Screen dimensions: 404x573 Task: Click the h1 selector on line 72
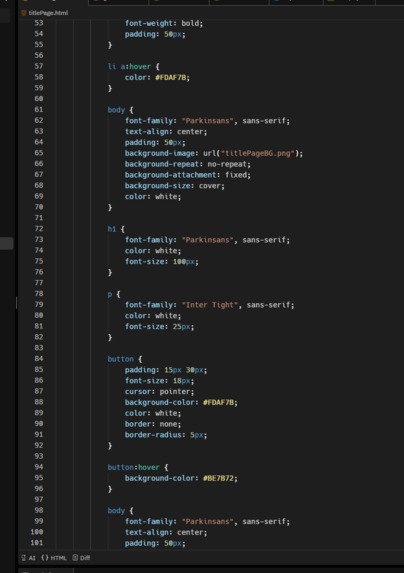[x=111, y=229]
